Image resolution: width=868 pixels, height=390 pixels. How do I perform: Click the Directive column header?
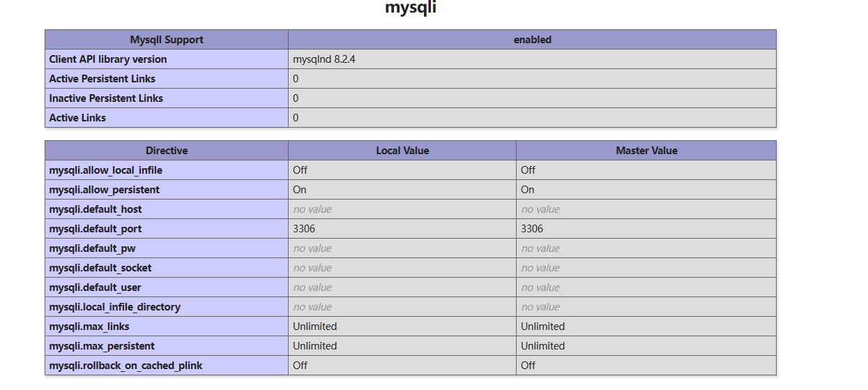[x=167, y=151]
